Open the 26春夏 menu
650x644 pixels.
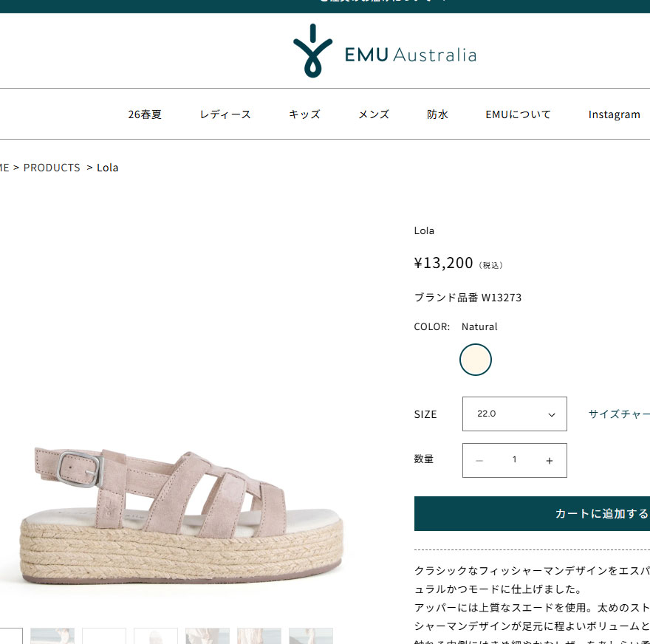[145, 114]
